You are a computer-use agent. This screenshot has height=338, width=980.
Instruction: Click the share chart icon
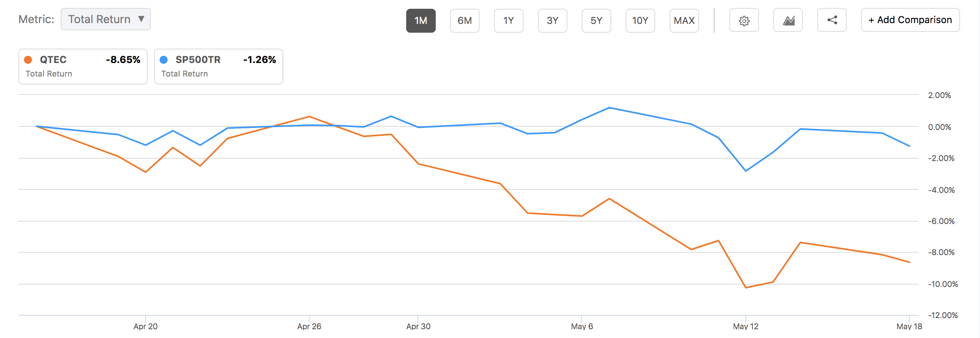832,20
